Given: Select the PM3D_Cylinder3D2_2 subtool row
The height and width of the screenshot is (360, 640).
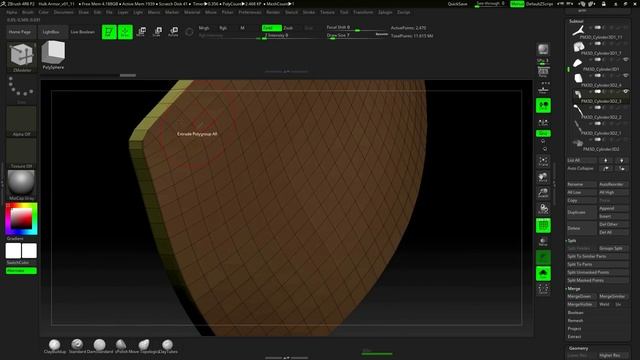Looking at the screenshot, I should (x=598, y=111).
